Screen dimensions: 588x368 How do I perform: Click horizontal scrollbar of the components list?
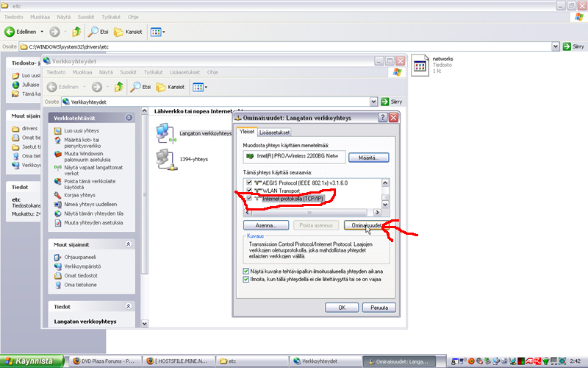(x=309, y=212)
